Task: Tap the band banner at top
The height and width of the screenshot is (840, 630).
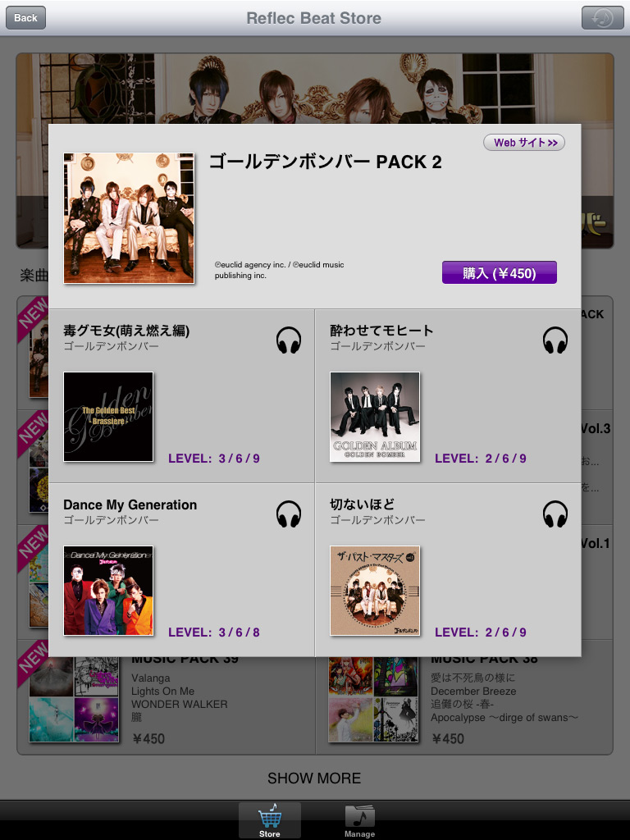Action: pos(315,89)
